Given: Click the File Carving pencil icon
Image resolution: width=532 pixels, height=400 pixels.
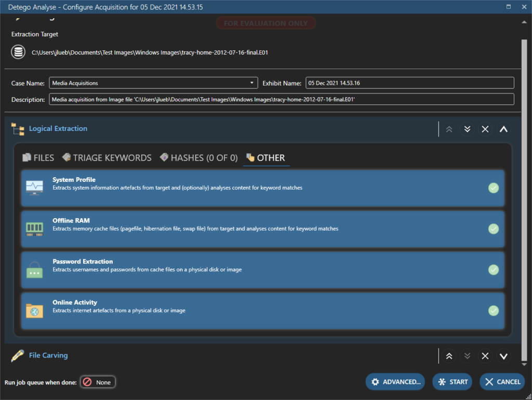Looking at the screenshot, I should tap(17, 355).
